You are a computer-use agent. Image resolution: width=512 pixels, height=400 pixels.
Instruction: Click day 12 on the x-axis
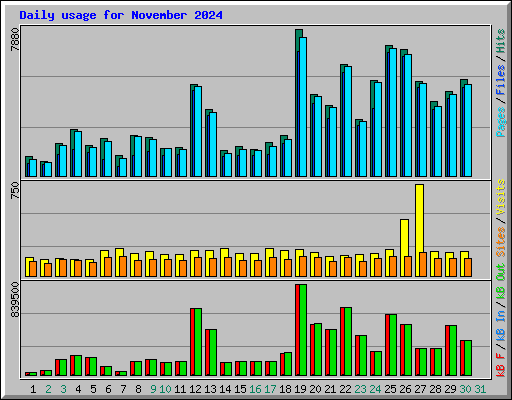pos(195,389)
